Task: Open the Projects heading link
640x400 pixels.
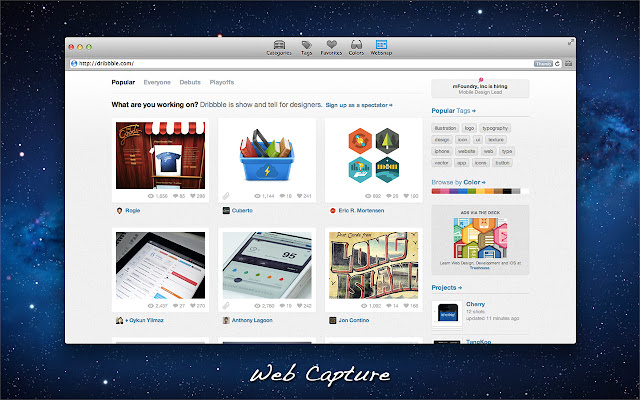Action: point(447,287)
